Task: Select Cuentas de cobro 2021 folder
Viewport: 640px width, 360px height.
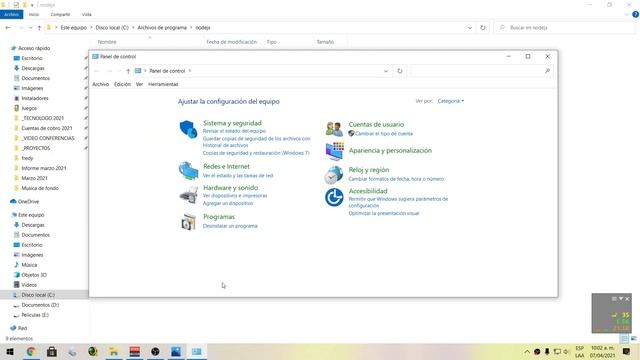Action: coord(47,128)
